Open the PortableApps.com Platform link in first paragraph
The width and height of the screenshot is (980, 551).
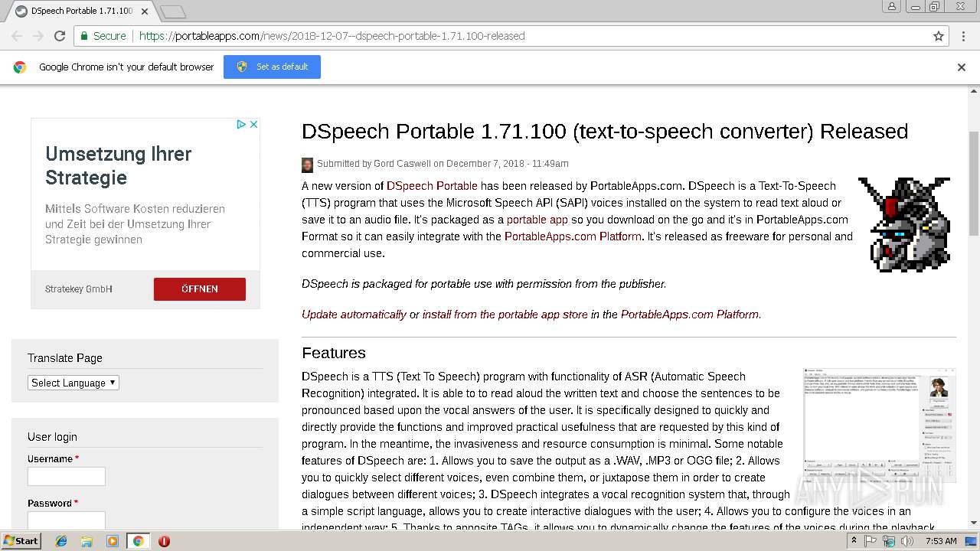click(573, 236)
